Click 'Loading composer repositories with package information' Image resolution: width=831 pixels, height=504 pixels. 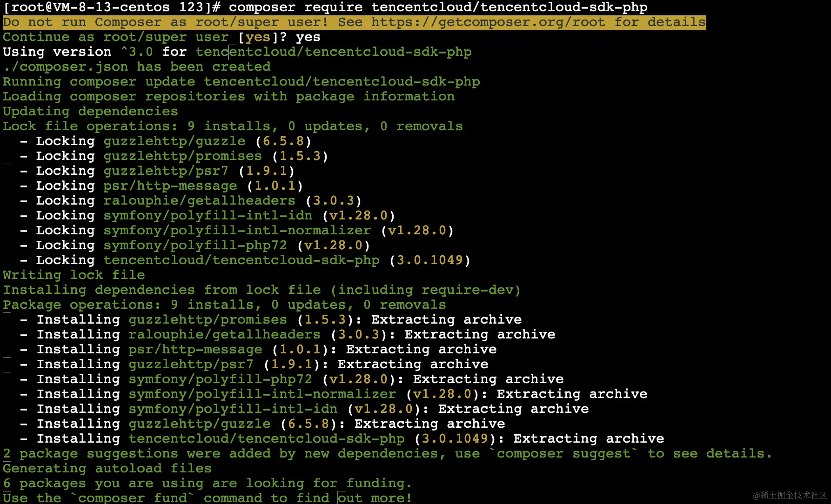pos(229,97)
